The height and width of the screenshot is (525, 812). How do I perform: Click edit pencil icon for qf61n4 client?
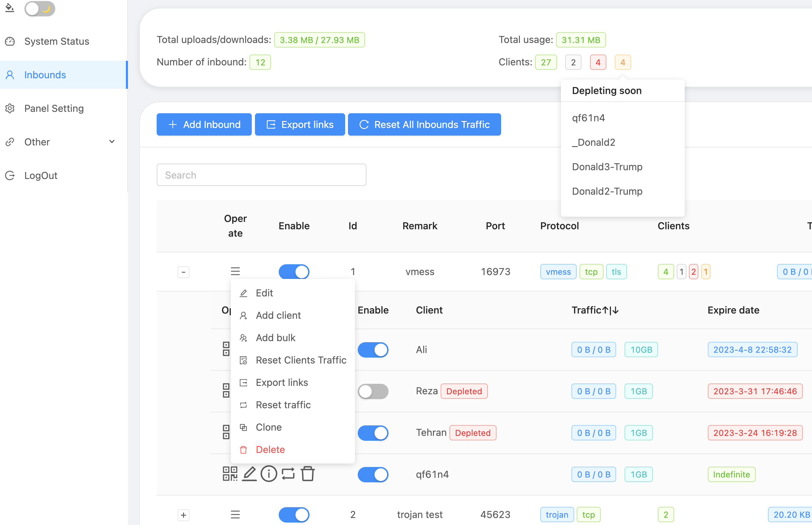tap(249, 474)
